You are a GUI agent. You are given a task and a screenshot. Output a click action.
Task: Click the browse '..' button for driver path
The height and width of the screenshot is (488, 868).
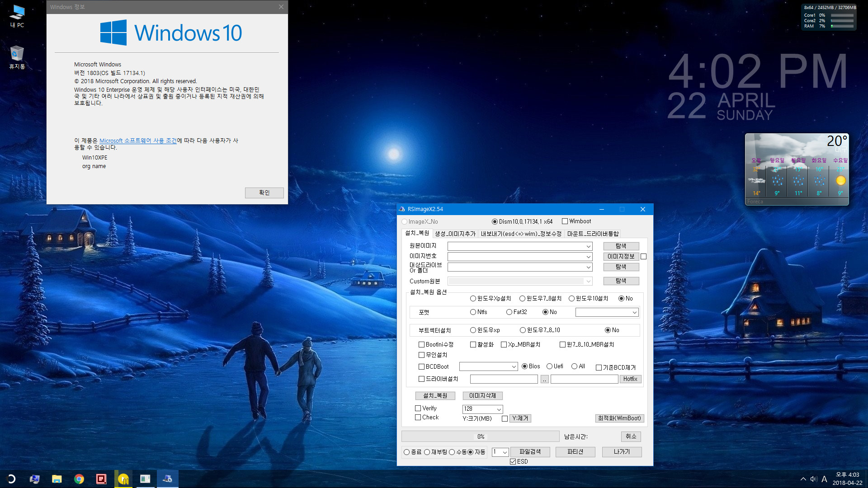(x=545, y=380)
